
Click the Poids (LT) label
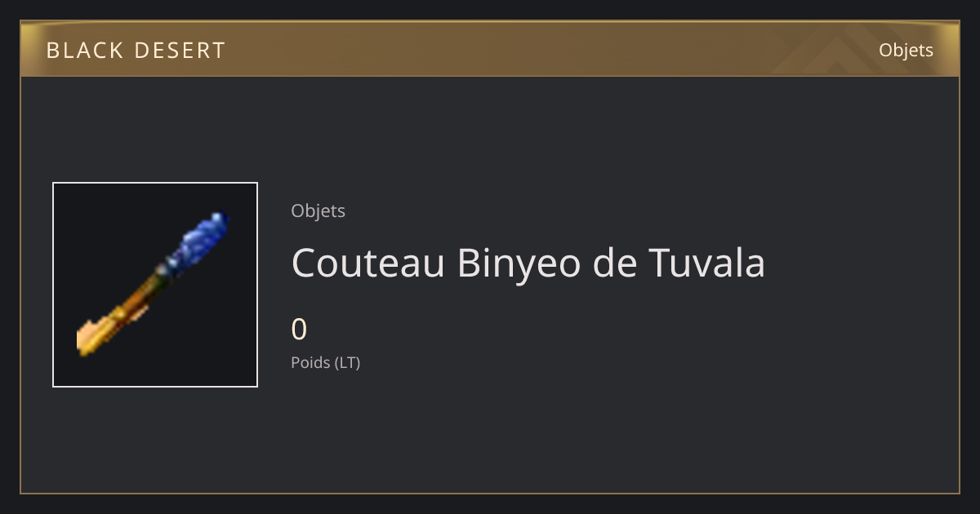325,362
